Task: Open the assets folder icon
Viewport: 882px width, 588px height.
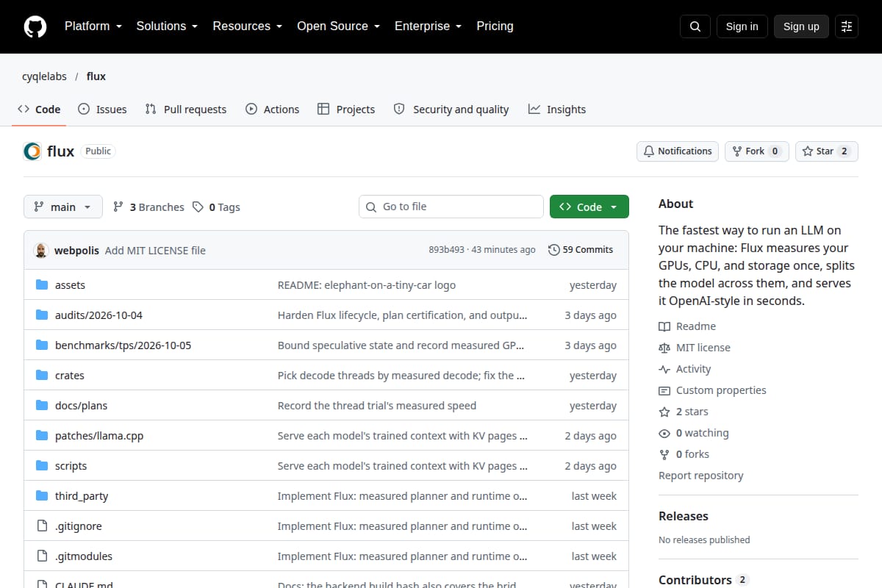Action: [x=42, y=285]
